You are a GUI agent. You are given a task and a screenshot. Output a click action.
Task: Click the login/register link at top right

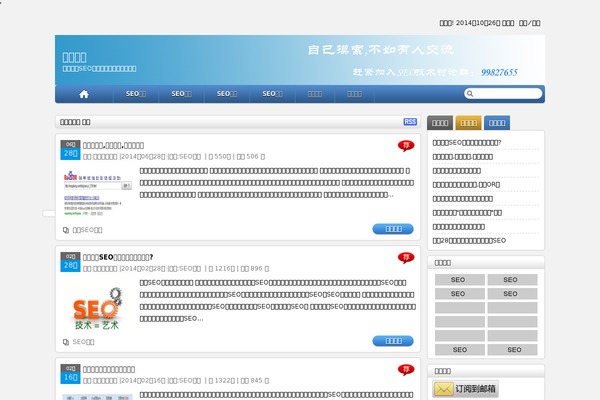click(x=530, y=23)
